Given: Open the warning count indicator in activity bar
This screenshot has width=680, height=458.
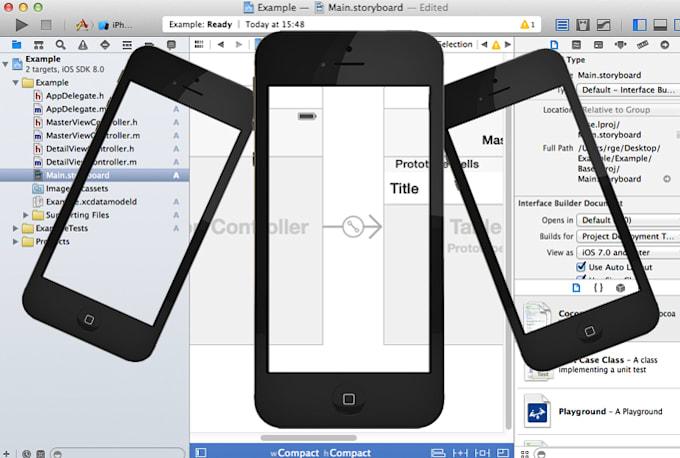Looking at the screenshot, I should (527, 25).
